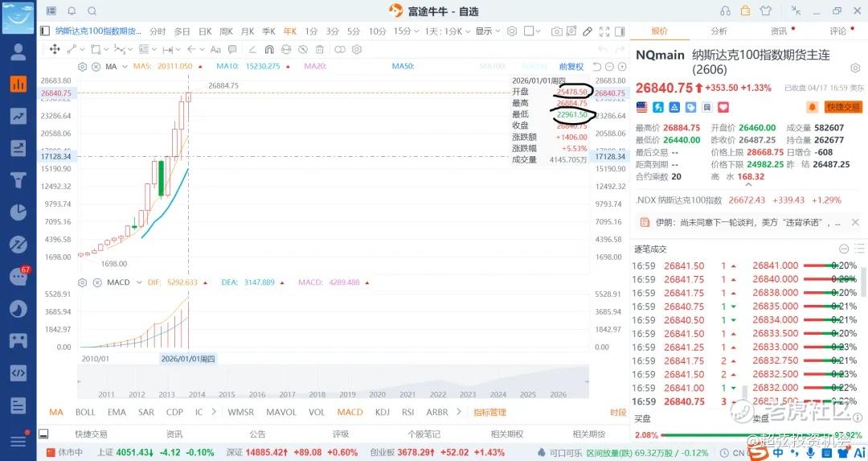Open the 分析 analysis tab
The height and width of the screenshot is (461, 868).
pyautogui.click(x=719, y=31)
